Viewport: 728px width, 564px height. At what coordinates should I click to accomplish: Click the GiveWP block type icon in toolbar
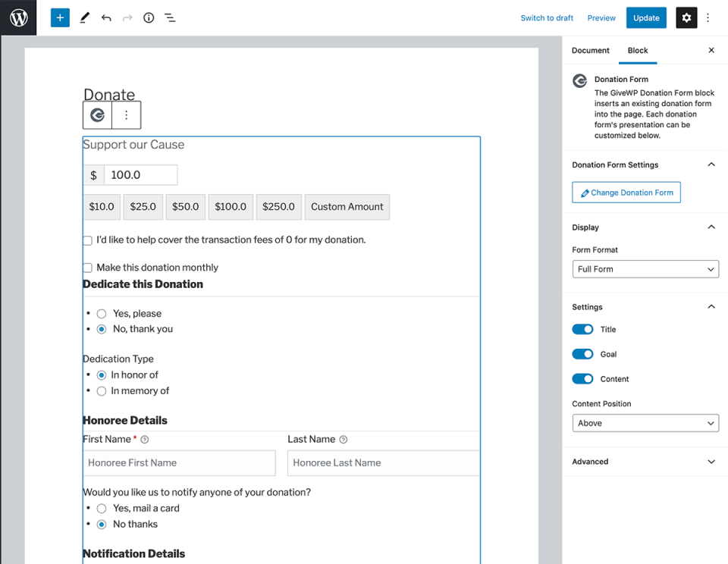click(x=98, y=115)
